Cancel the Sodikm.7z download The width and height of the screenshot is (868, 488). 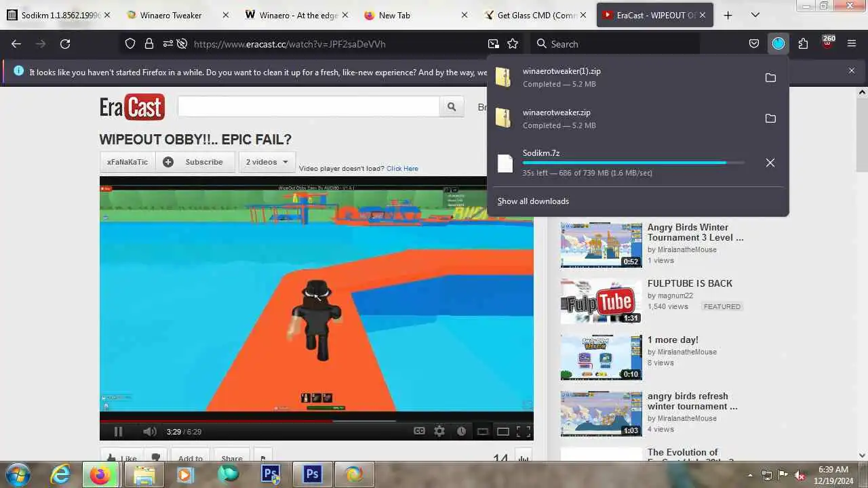(x=770, y=163)
